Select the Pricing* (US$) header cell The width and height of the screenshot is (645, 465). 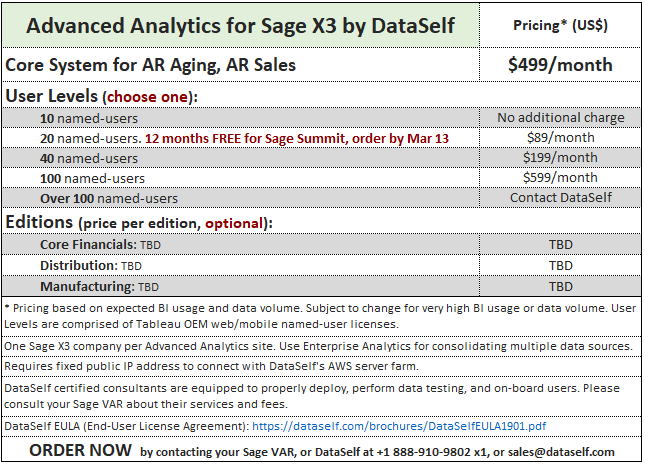coord(560,26)
